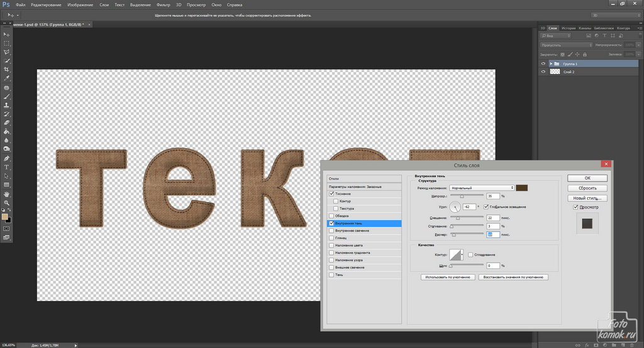Open the Фильтр menu

point(163,4)
